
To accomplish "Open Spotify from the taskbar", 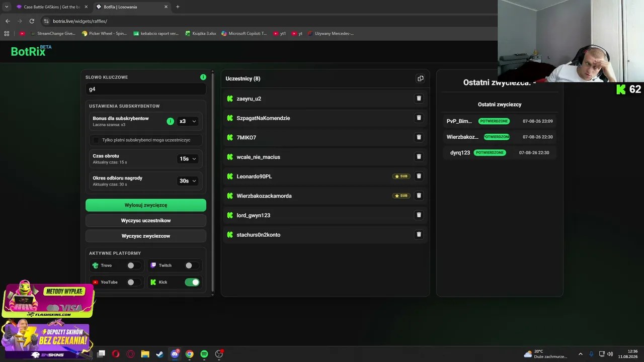I will [x=204, y=354].
